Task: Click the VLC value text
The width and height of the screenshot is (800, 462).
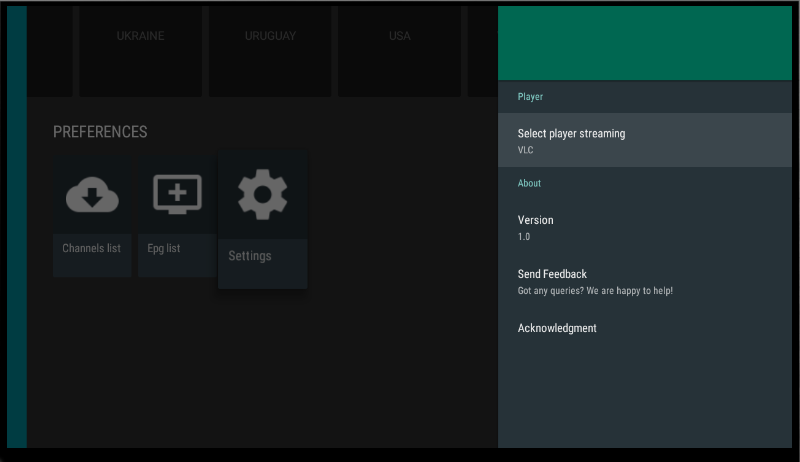Action: pos(526,150)
